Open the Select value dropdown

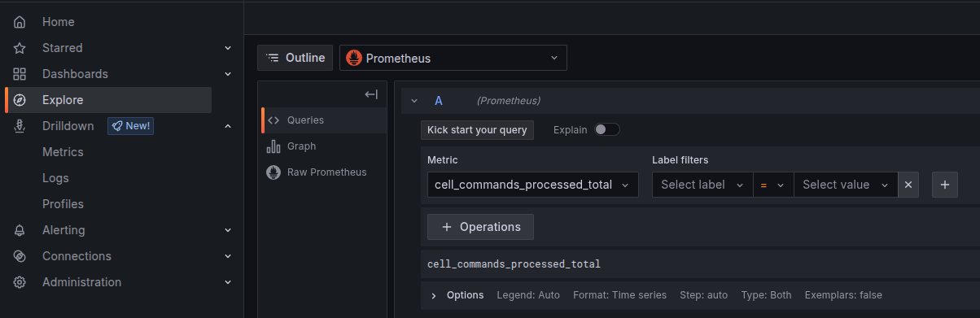click(846, 185)
